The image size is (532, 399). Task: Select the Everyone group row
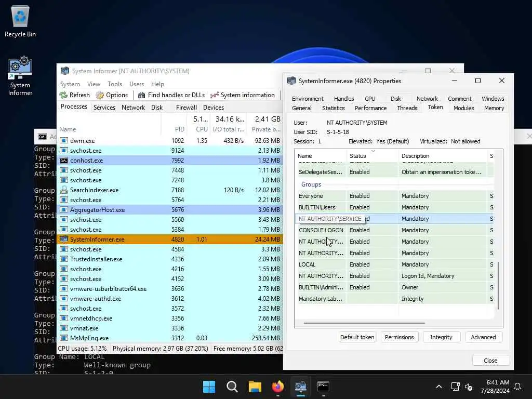[x=395, y=196]
